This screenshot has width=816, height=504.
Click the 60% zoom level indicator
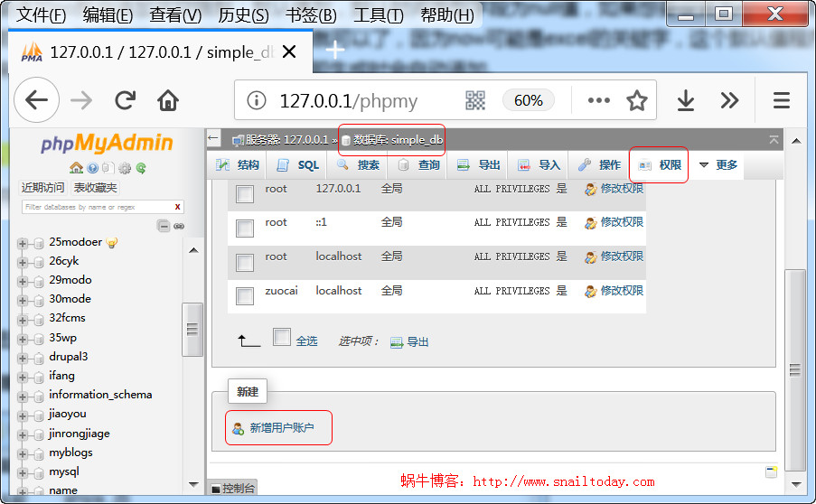(529, 100)
